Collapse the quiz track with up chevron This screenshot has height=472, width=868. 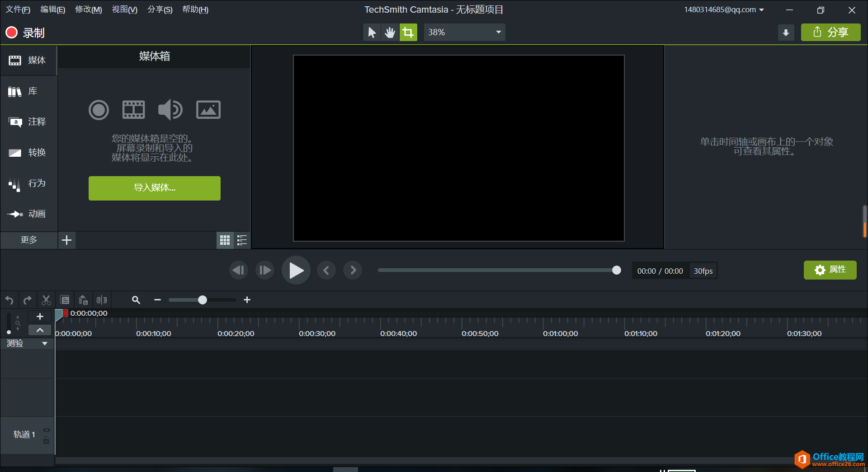click(x=40, y=330)
